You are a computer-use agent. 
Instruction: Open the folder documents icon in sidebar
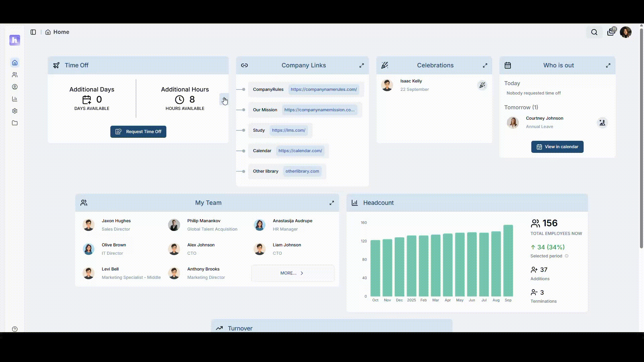coord(15,123)
